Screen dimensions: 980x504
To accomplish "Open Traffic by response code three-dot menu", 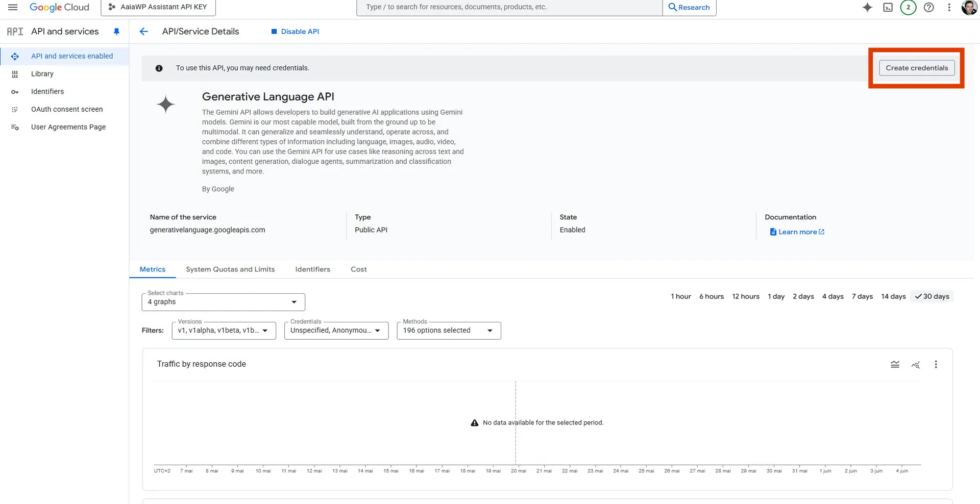I will (x=936, y=364).
